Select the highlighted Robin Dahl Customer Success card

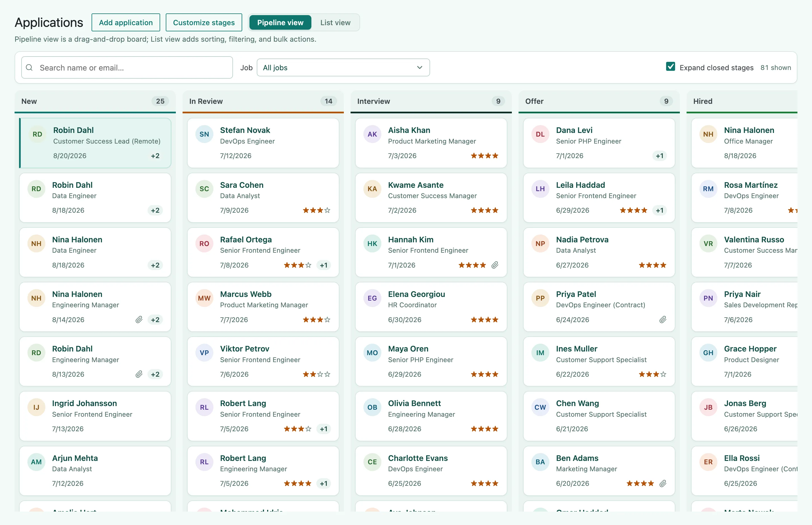tap(95, 143)
